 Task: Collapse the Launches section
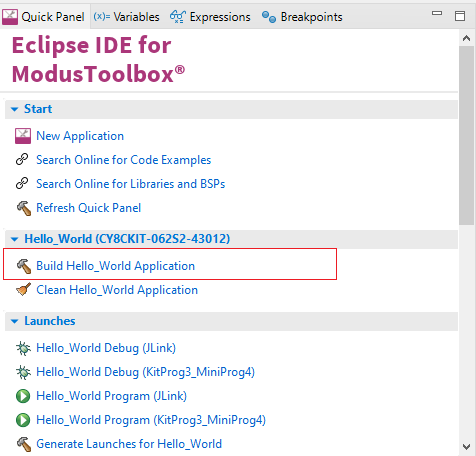click(14, 321)
